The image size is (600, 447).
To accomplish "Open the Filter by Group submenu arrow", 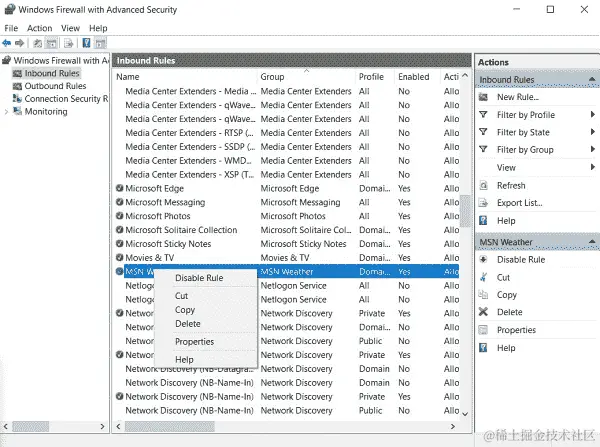I will tap(592, 149).
